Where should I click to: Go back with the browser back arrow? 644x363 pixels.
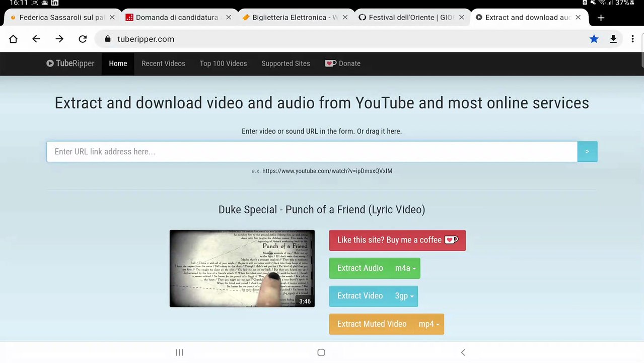[x=36, y=39]
